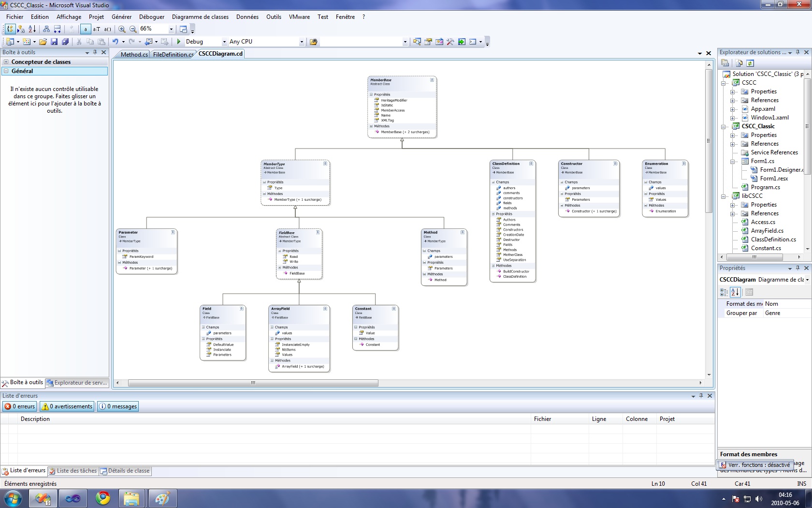Open the Générer menu
This screenshot has width=812, height=508.
pyautogui.click(x=121, y=16)
